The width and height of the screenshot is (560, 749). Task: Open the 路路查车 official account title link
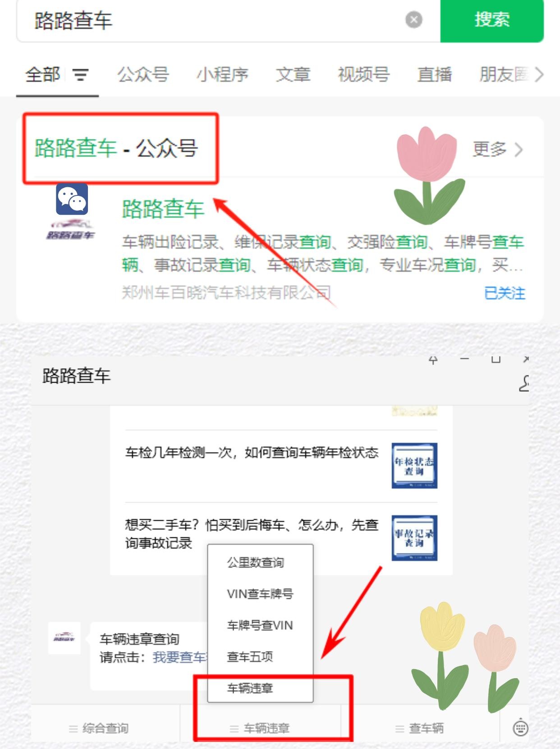163,209
